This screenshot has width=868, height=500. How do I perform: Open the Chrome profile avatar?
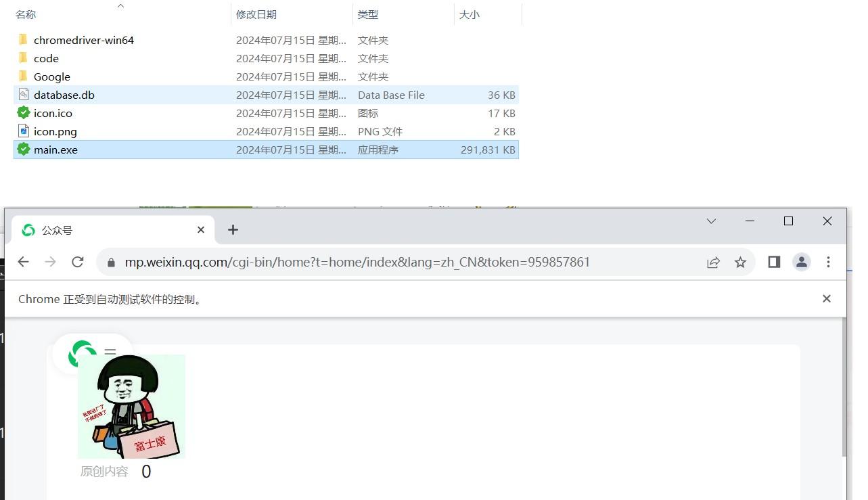click(x=802, y=262)
